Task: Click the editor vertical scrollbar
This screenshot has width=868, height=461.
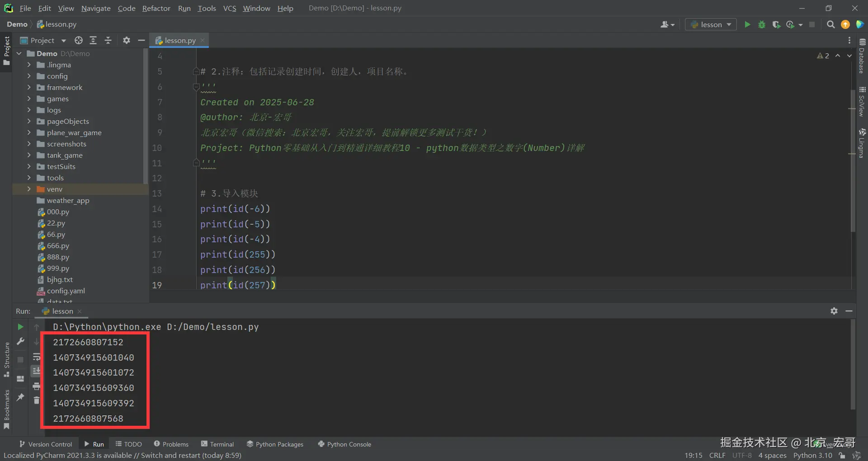Action: point(853,161)
